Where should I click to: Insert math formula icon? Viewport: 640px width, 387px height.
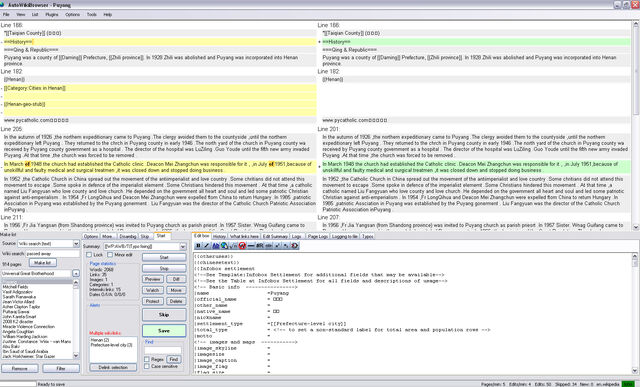pyautogui.click(x=233, y=246)
